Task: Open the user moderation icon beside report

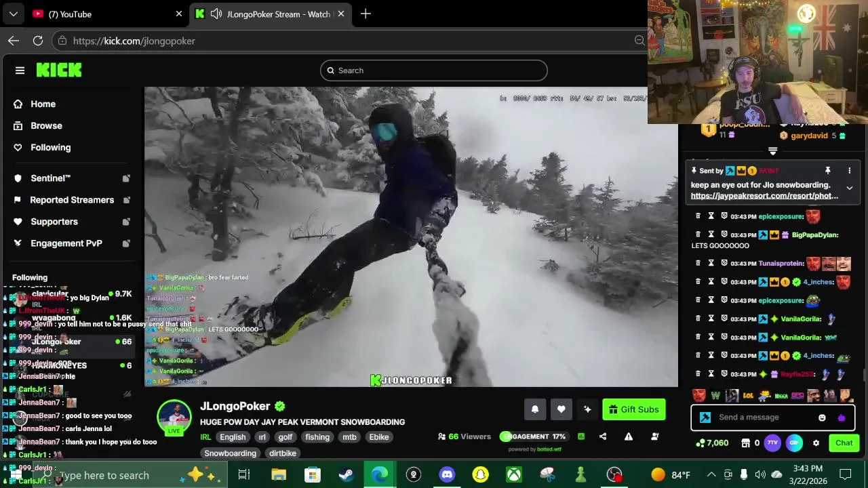Action: pyautogui.click(x=654, y=436)
